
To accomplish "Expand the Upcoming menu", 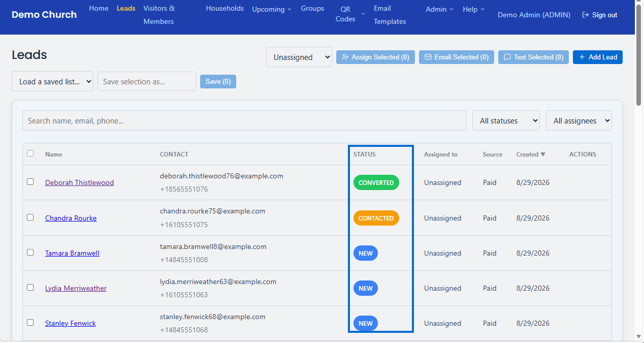I will click(x=272, y=9).
